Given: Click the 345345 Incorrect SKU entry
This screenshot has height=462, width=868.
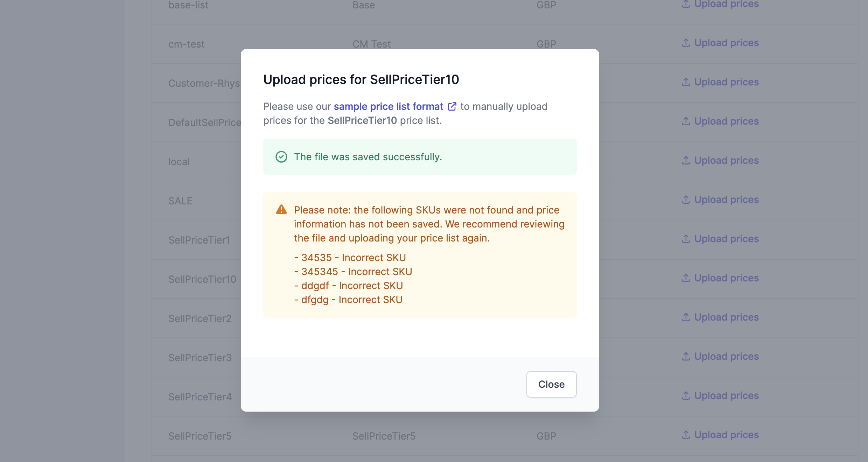Looking at the screenshot, I should [x=353, y=272].
